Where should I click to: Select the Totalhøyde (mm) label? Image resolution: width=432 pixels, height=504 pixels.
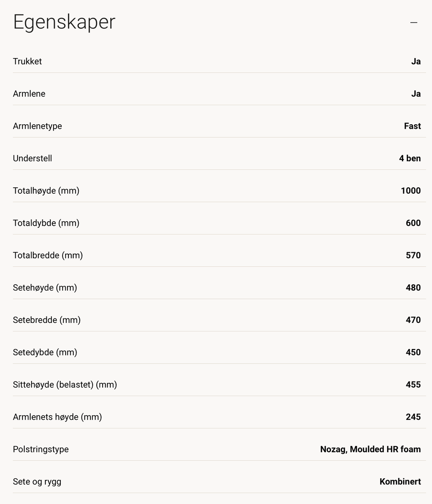[x=46, y=191]
